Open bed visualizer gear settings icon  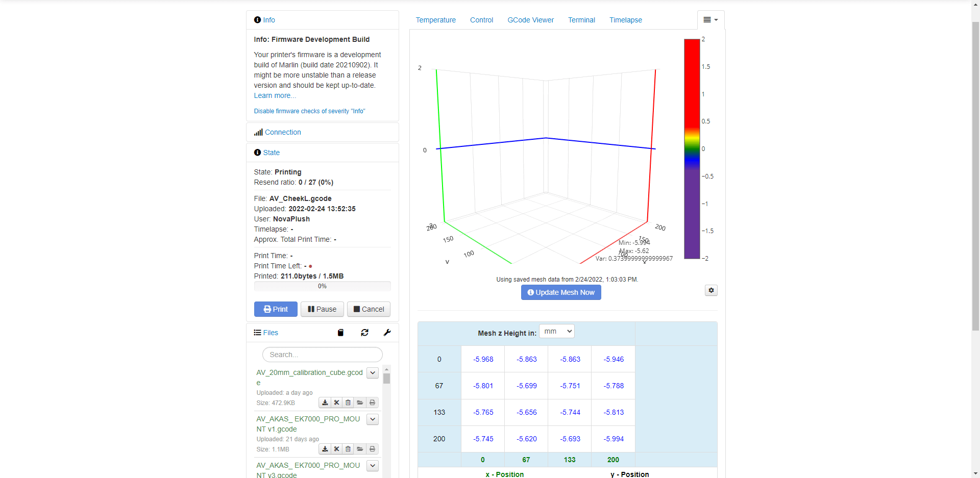click(711, 290)
